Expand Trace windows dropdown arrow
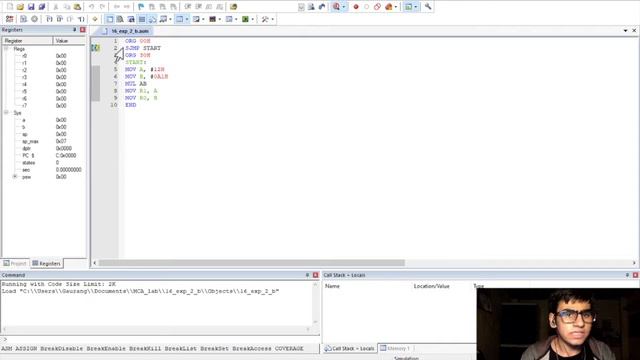This screenshot has width=640, height=360. coord(236,19)
